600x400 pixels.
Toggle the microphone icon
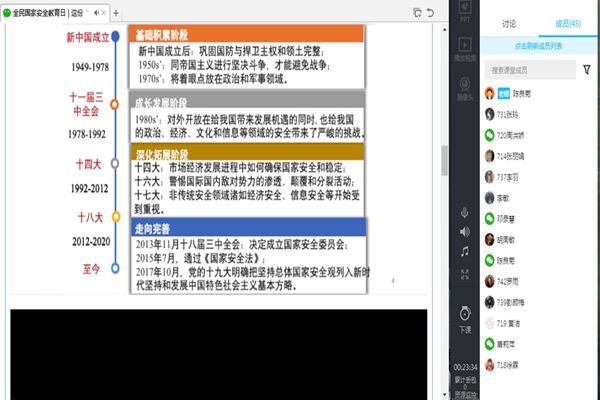465,212
